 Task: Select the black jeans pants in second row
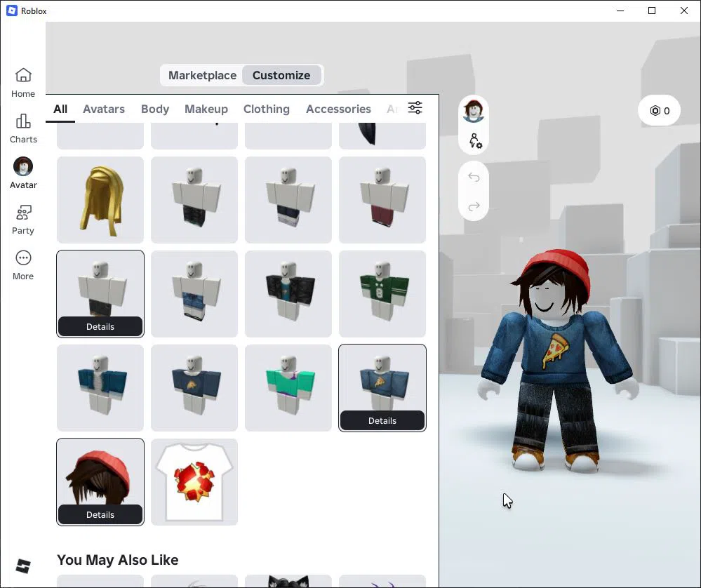194,200
